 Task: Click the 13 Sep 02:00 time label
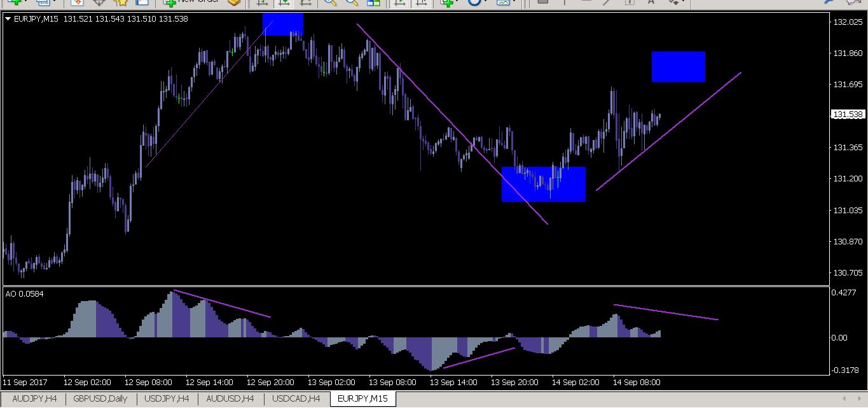tap(331, 383)
